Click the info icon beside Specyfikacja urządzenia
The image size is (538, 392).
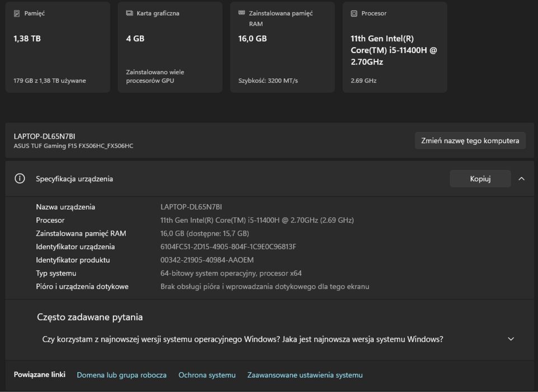[20, 179]
